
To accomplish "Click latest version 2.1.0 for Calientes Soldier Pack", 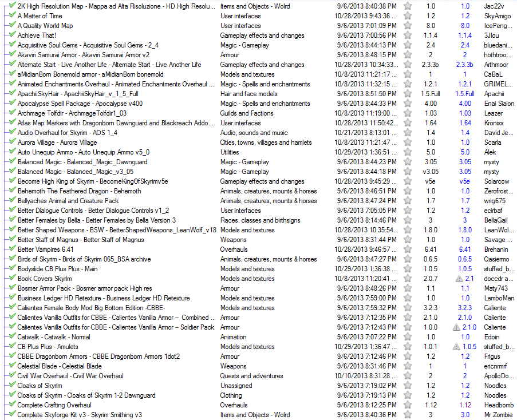I will pyautogui.click(x=469, y=327).
